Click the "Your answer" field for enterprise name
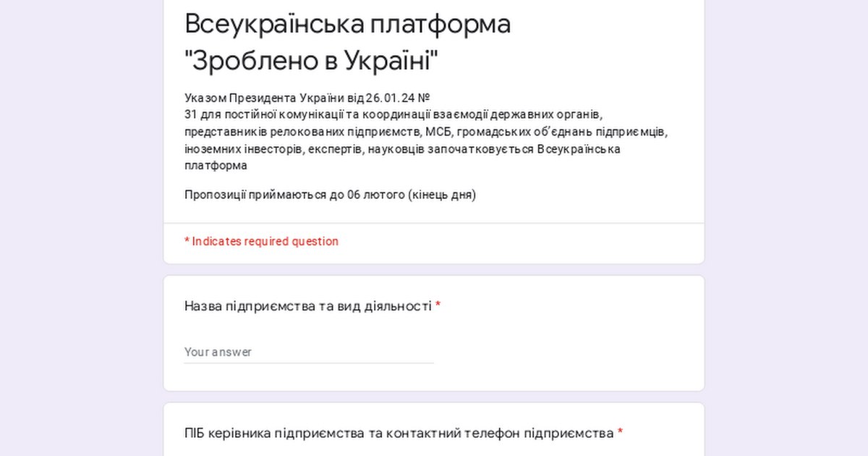868x456 pixels. (309, 352)
